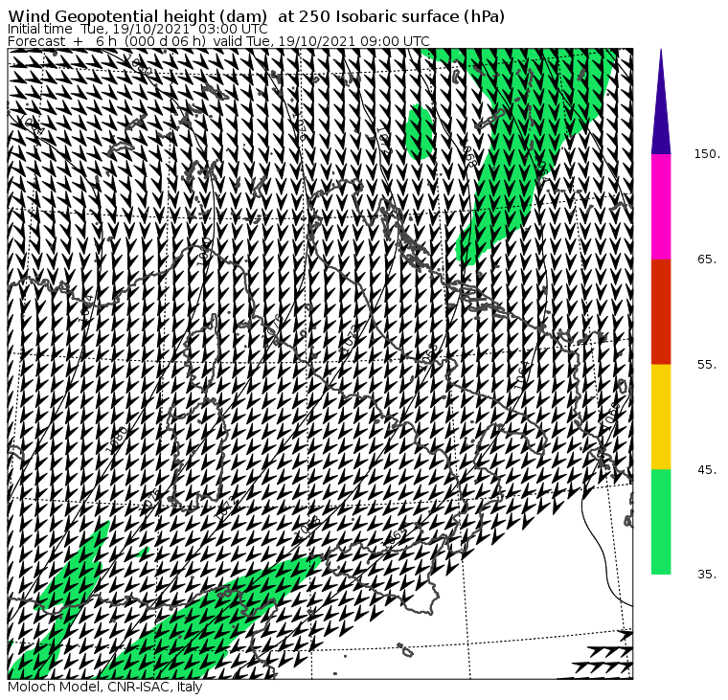Click the small isolated green oval patch
The image size is (728, 700).
click(420, 132)
